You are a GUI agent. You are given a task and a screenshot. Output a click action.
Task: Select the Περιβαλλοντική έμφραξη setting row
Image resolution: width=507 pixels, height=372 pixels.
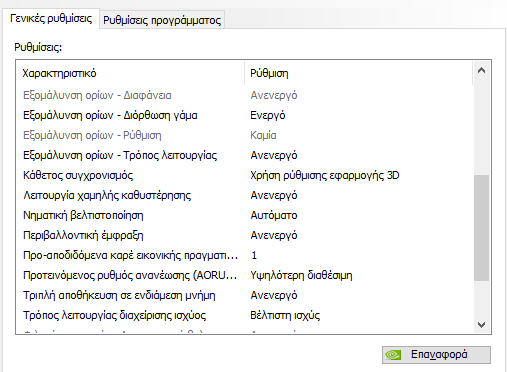tap(245, 235)
